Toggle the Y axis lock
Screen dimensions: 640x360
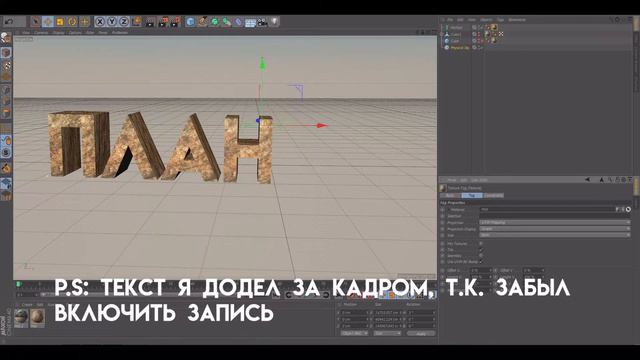(112, 21)
